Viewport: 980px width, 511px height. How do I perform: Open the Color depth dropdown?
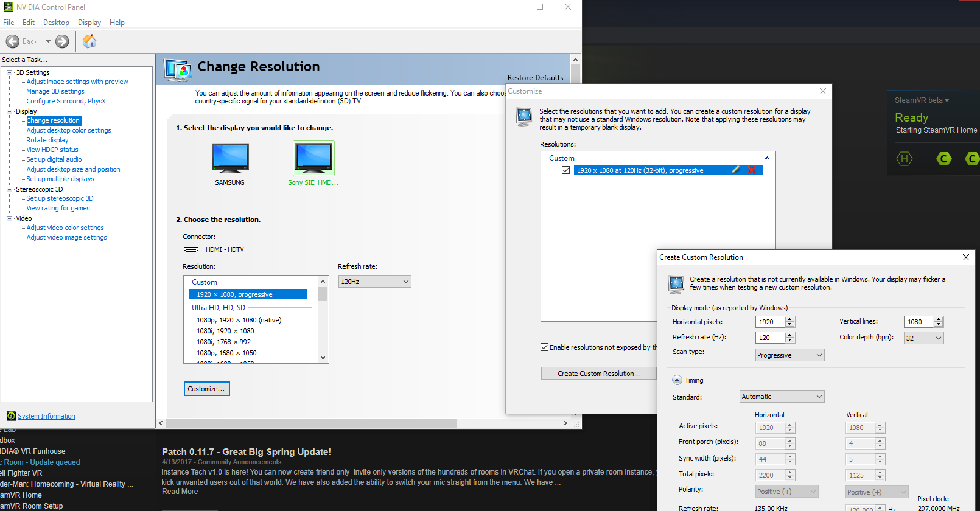pos(924,338)
